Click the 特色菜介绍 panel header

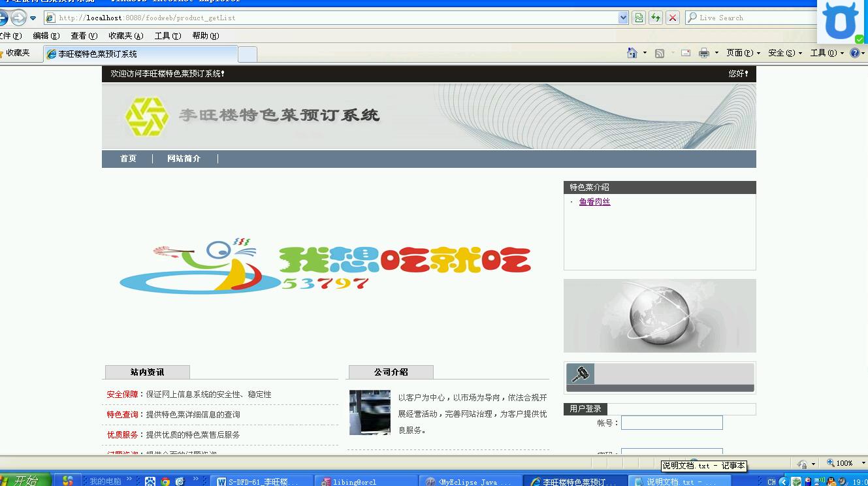pos(660,187)
